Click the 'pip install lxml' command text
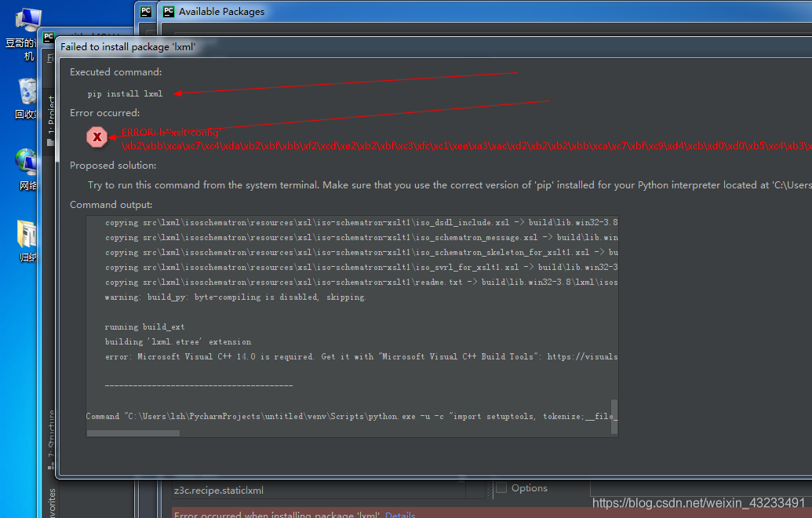Screen dimensions: 812x518 point(125,93)
